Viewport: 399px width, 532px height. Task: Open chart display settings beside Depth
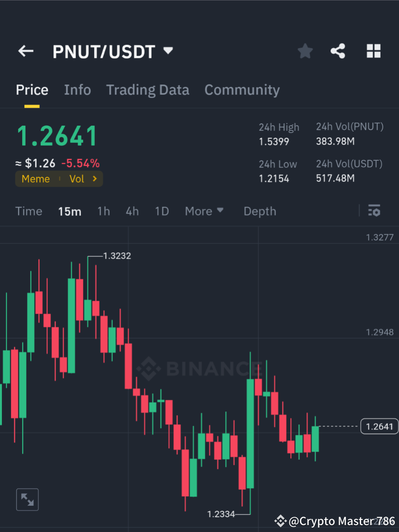tap(374, 211)
